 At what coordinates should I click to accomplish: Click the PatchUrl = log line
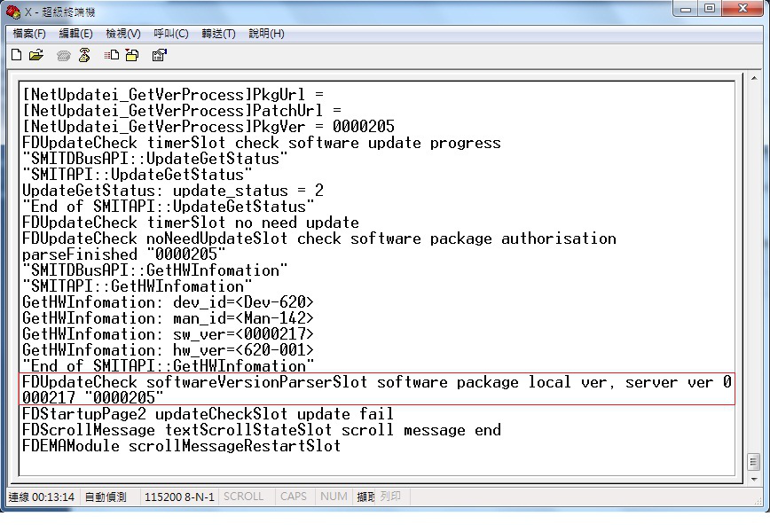(182, 111)
